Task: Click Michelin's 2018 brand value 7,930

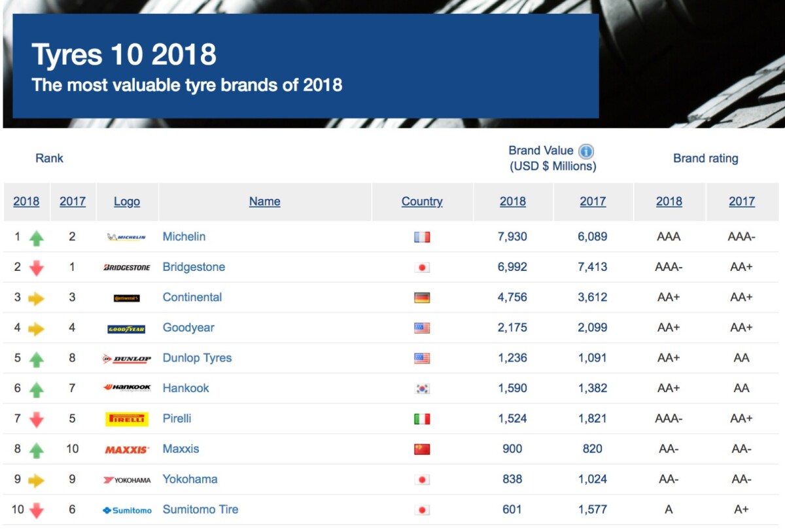Action: point(513,236)
